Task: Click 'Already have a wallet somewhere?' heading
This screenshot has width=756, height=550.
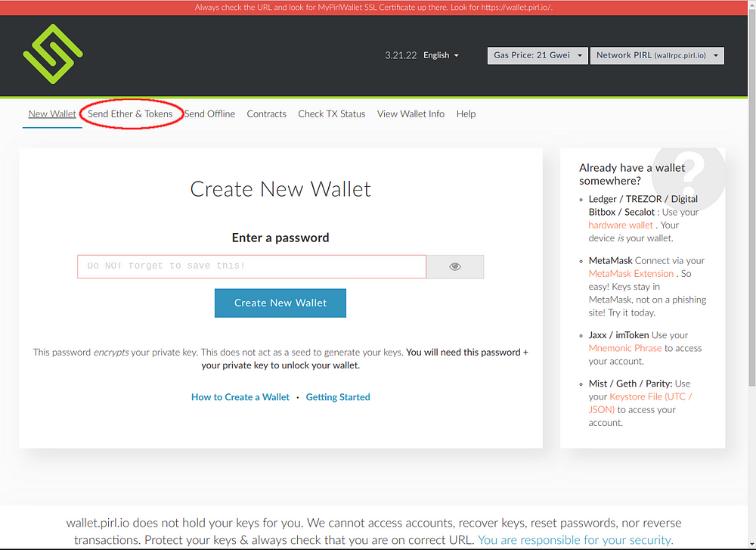Action: pyautogui.click(x=631, y=174)
